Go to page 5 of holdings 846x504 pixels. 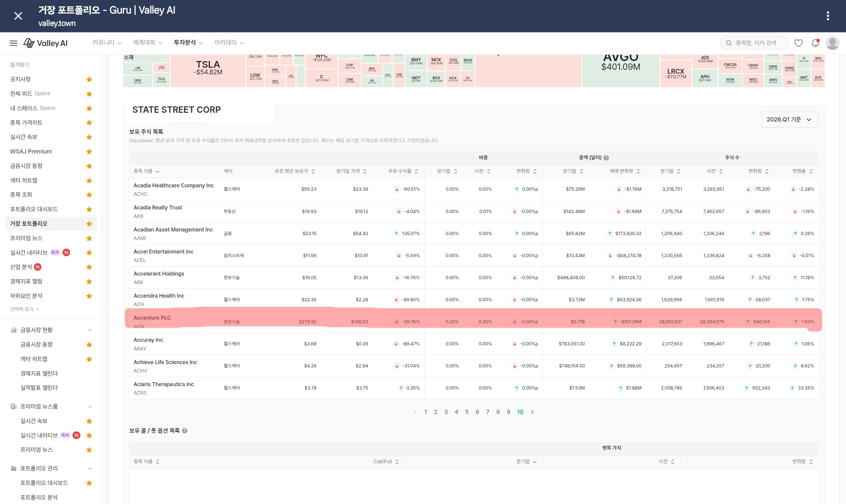pyautogui.click(x=467, y=412)
